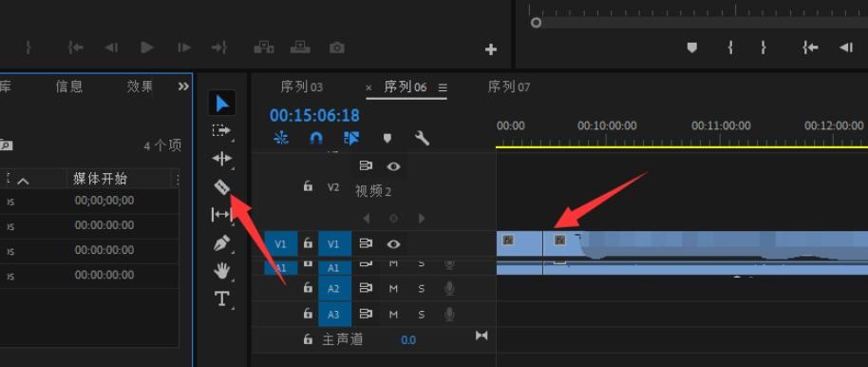Select the Track Select Forward tool
The image size is (868, 367).
pos(221,131)
